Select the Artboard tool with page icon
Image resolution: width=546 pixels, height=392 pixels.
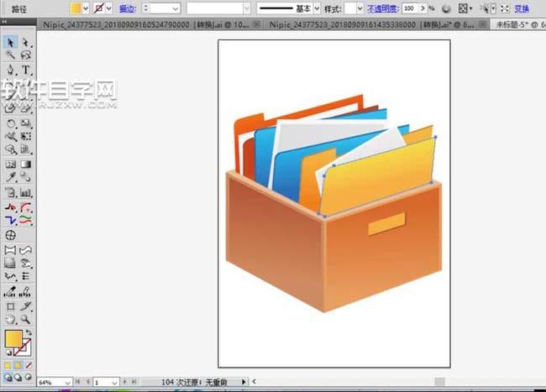pyautogui.click(x=10, y=192)
